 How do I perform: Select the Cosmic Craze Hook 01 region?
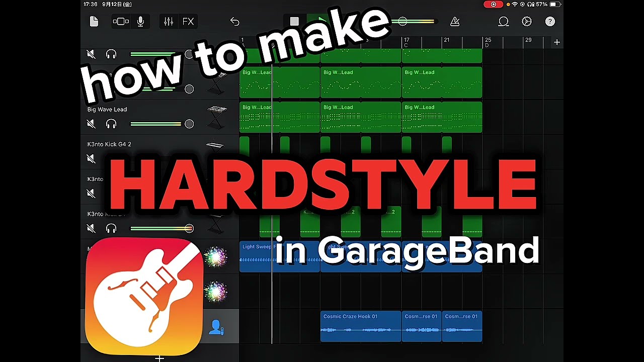click(361, 326)
